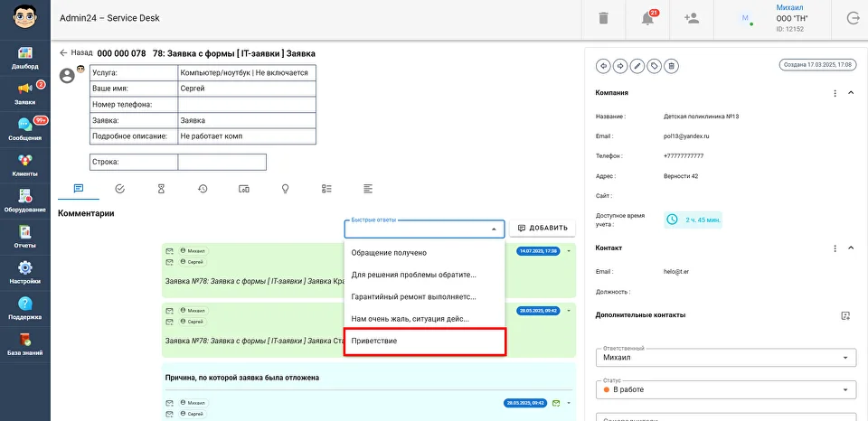Choose the Обращение получено quick reply
The width and height of the screenshot is (868, 421).
(424, 252)
